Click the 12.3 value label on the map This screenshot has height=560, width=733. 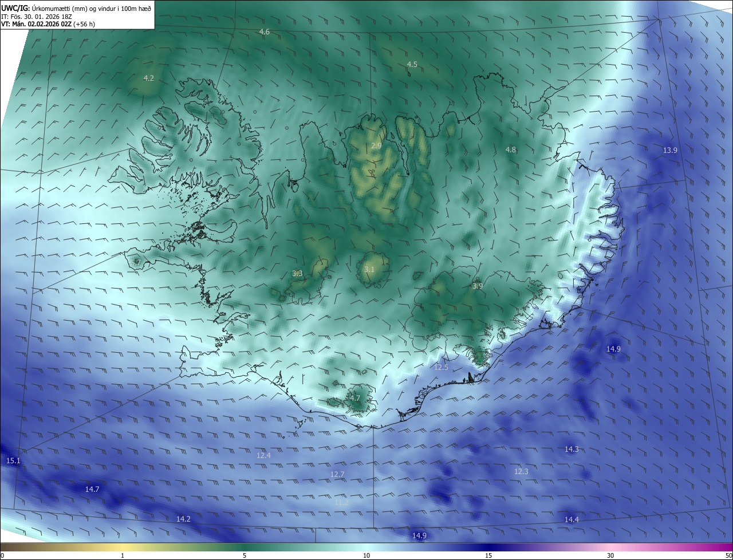click(x=521, y=471)
